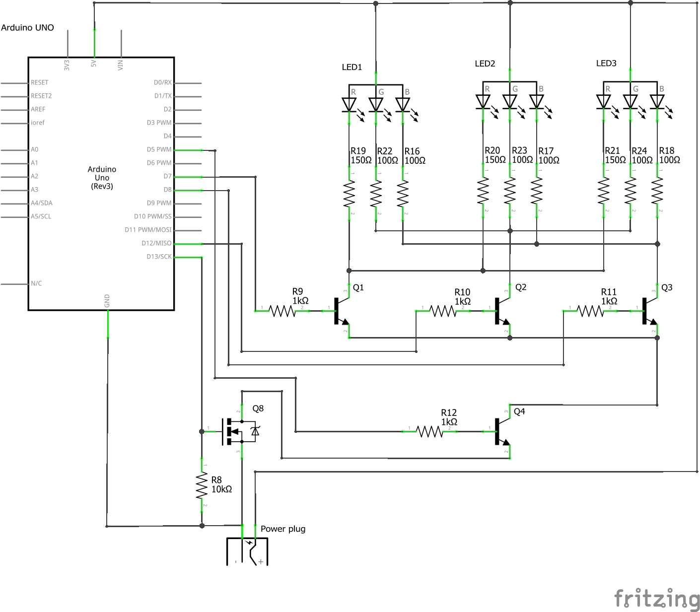Click the 'LED2' label
Viewport: 700px width, 612px height.
click(485, 64)
